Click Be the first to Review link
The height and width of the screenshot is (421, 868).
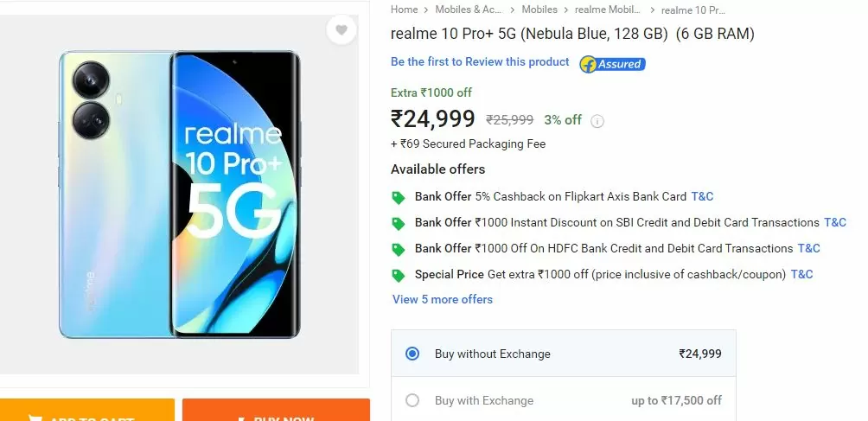[480, 62]
